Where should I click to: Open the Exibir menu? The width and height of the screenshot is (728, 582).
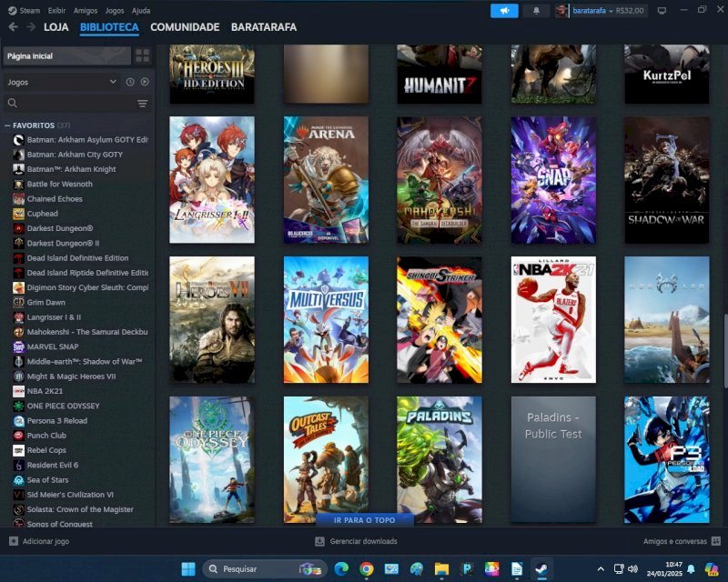coord(56,10)
